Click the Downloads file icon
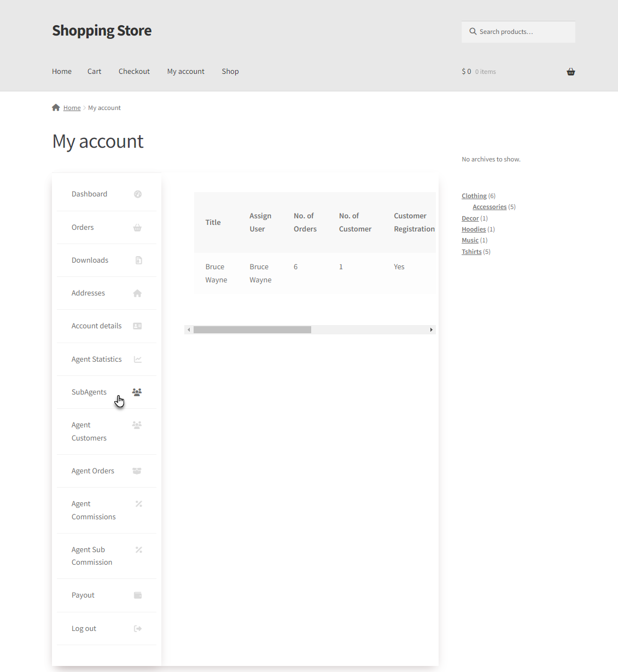The width and height of the screenshot is (618, 672). pos(138,260)
